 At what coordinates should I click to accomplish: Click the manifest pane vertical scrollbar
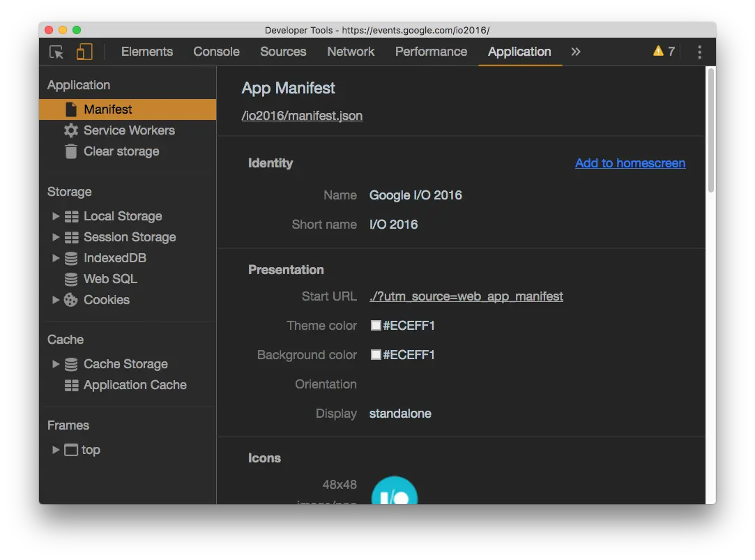click(710, 130)
